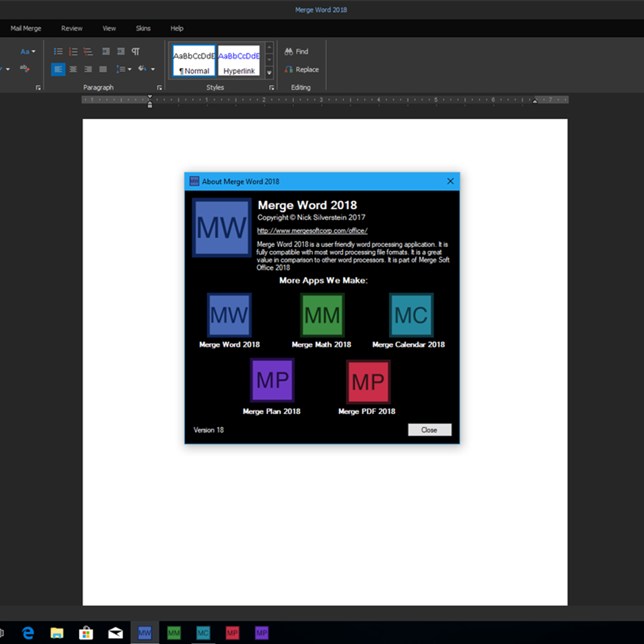The height and width of the screenshot is (644, 644).
Task: Click the purple Merge Plan 2018 icon
Action: [272, 380]
